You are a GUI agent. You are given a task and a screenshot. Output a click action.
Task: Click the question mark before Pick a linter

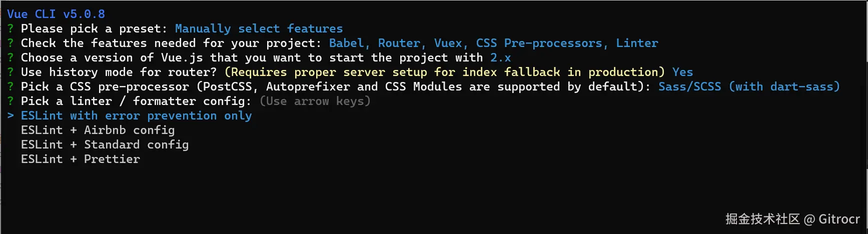pyautogui.click(x=11, y=101)
